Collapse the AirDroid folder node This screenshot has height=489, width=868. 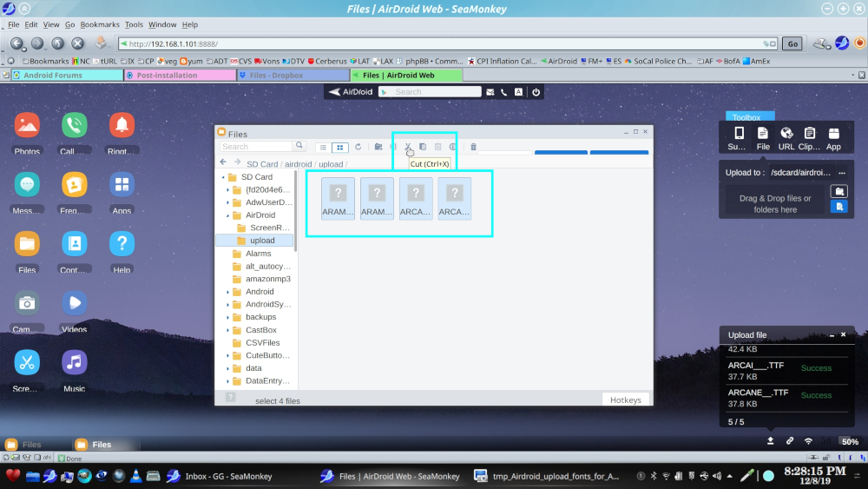pyautogui.click(x=227, y=215)
